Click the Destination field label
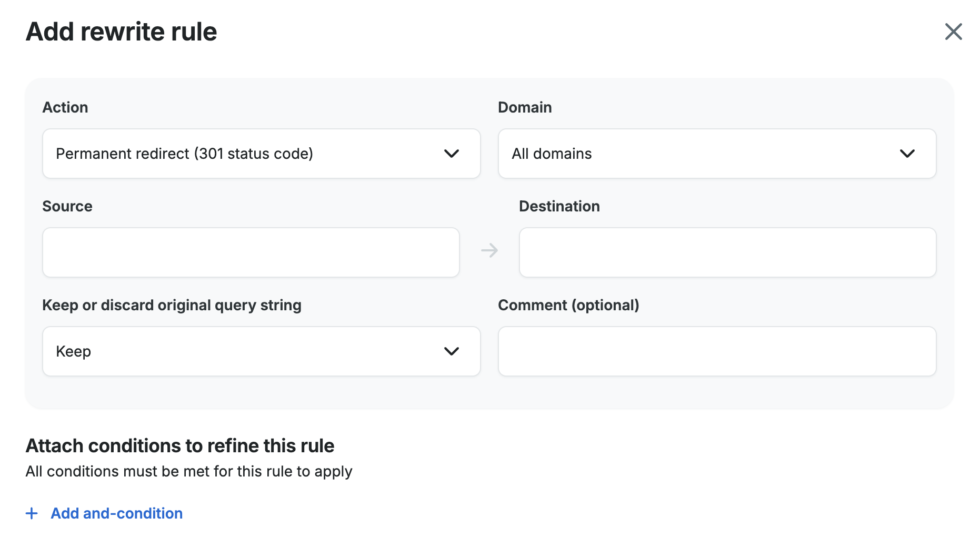Viewport: 980px width, 548px height. [x=559, y=206]
